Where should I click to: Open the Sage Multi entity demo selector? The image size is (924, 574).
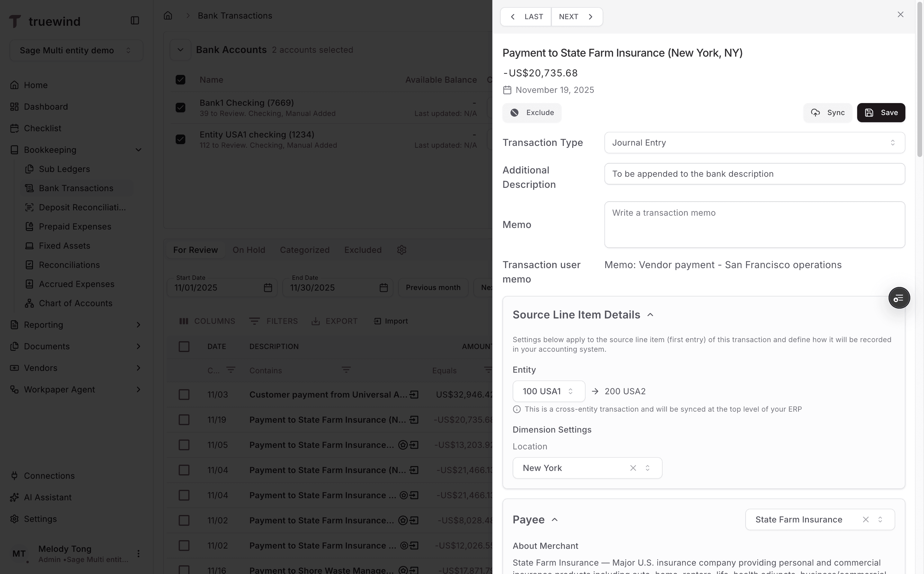(x=76, y=50)
